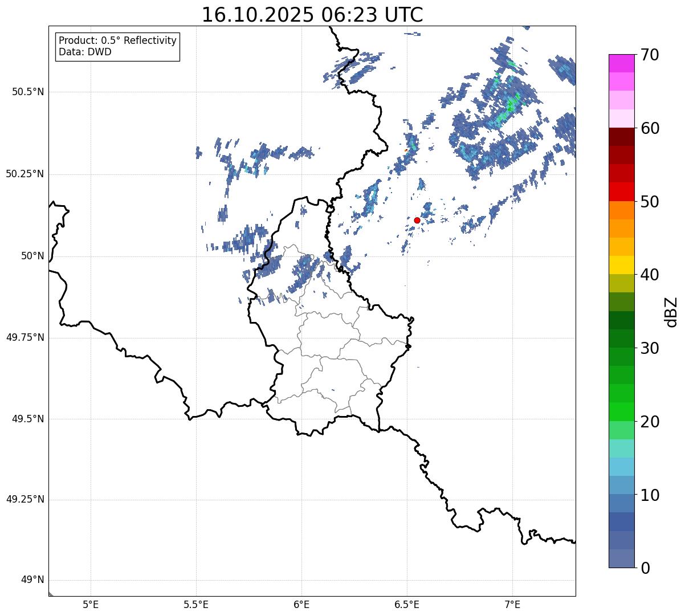Click the 5°E longitude tick label

coord(91,605)
